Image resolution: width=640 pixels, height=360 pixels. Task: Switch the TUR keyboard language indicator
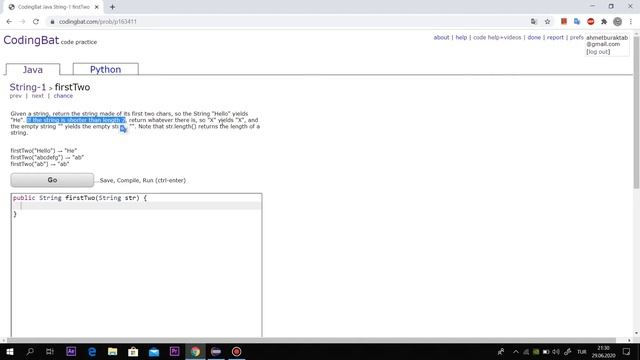point(582,352)
